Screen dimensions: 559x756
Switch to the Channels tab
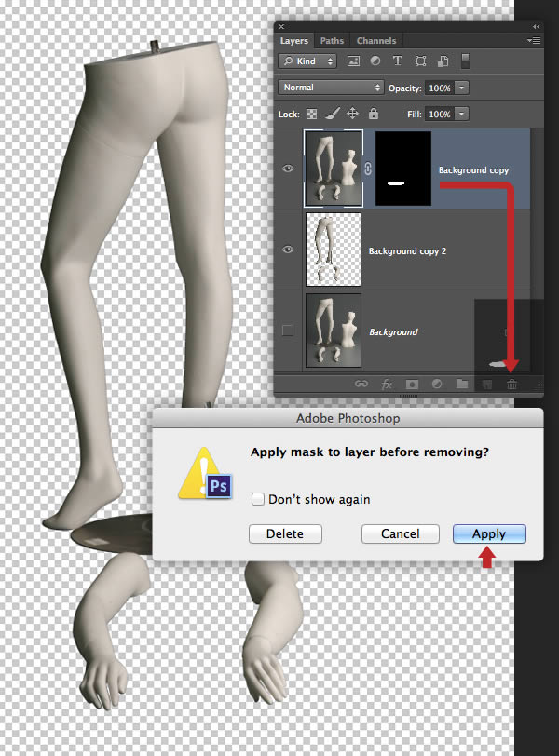point(375,41)
